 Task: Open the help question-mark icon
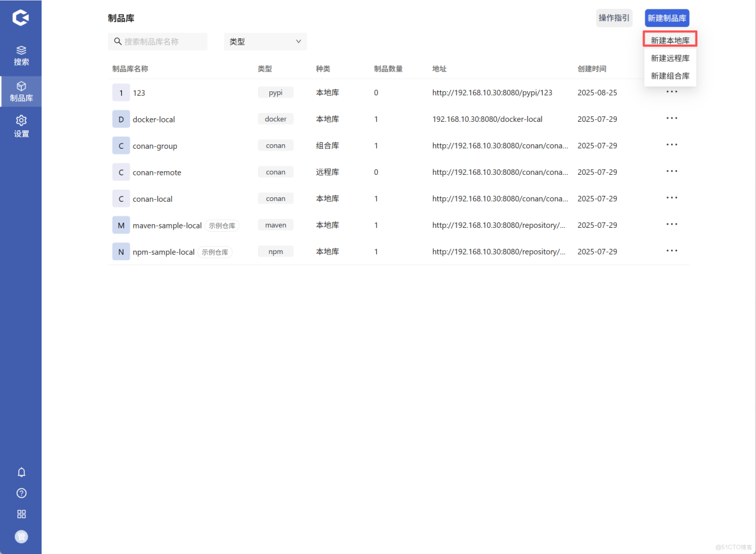click(x=21, y=493)
